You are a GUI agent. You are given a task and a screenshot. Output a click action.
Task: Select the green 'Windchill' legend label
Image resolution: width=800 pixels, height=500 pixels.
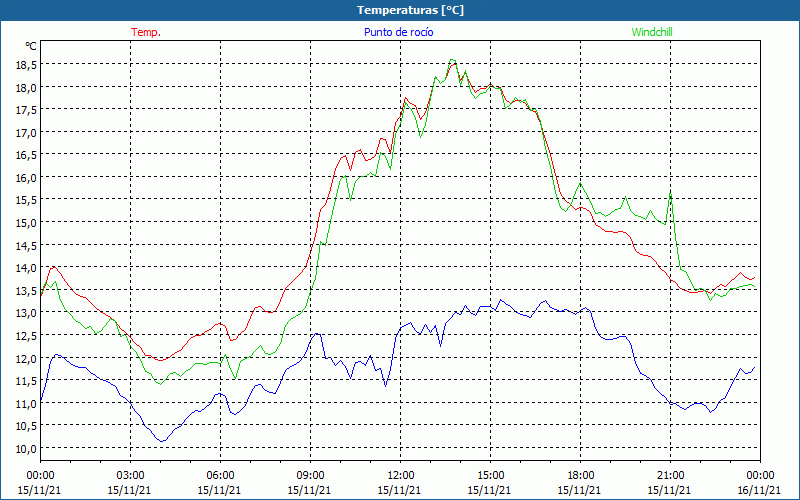[652, 32]
